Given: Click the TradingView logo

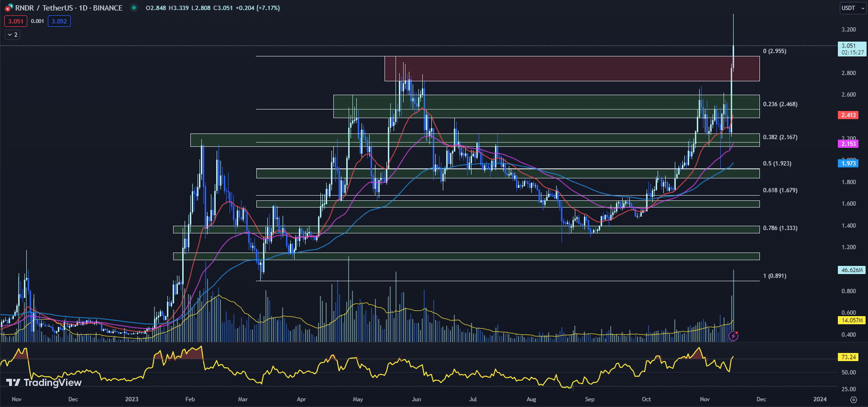Looking at the screenshot, I should click(44, 383).
